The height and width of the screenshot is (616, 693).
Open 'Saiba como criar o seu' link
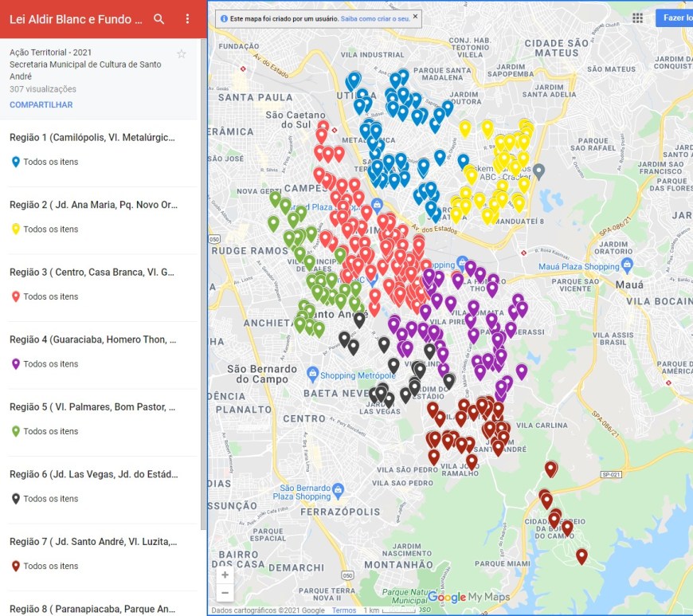(x=374, y=18)
